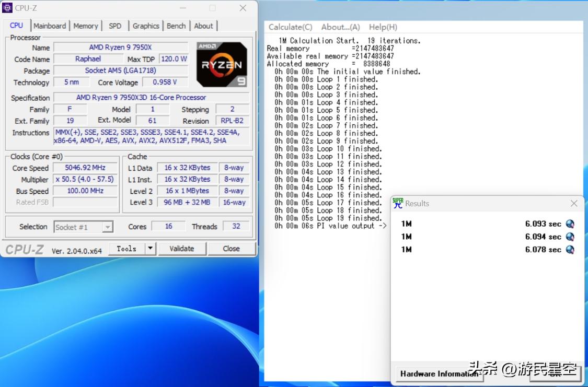588x387 pixels.
Task: Switch to the SPD tab in CPU-Z
Action: 115,25
